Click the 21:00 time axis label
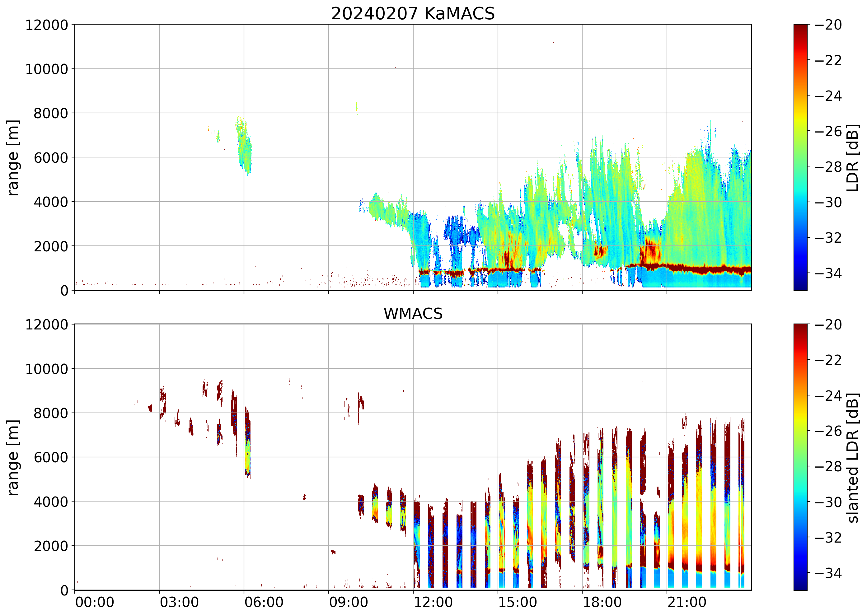The image size is (867, 616). click(687, 602)
